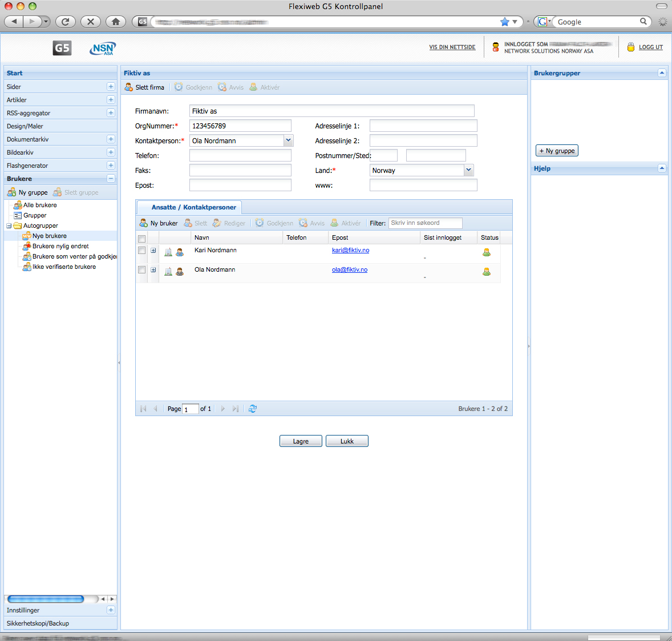Click the bookmark star in the address bar

tap(504, 22)
